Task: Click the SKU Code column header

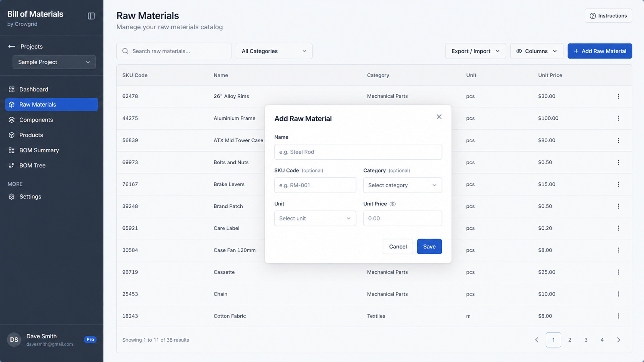Action: (135, 75)
